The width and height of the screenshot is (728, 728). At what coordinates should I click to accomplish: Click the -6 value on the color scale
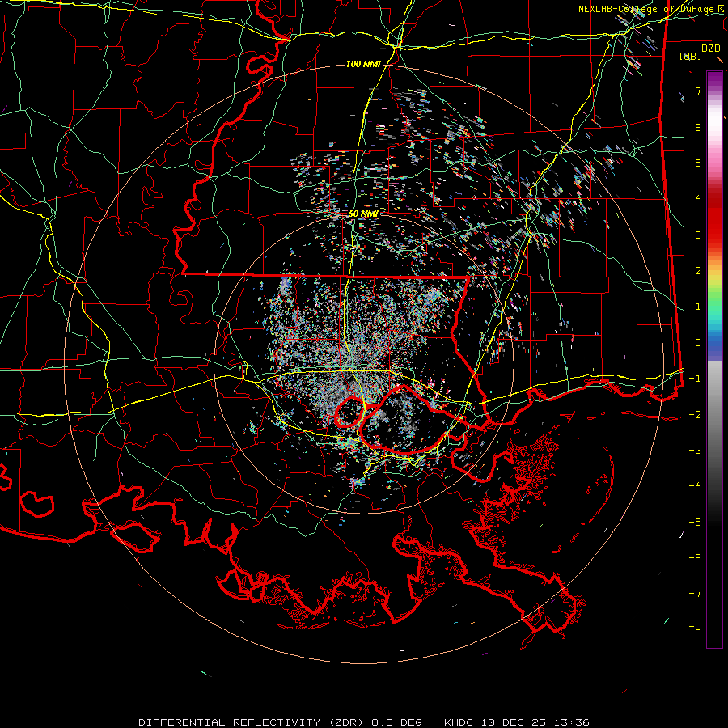pyautogui.click(x=695, y=558)
